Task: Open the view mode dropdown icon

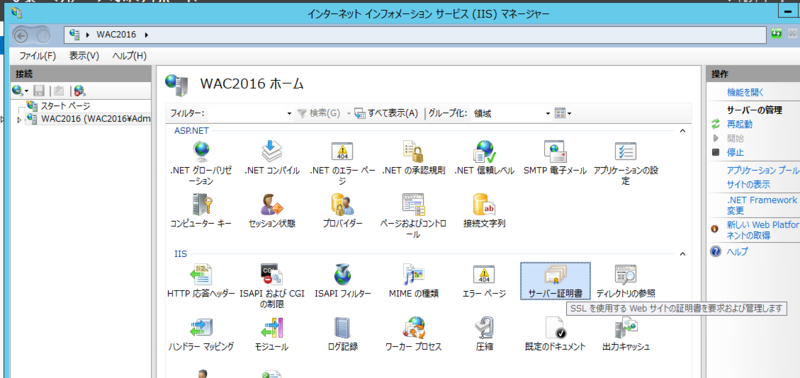Action: coord(562,113)
